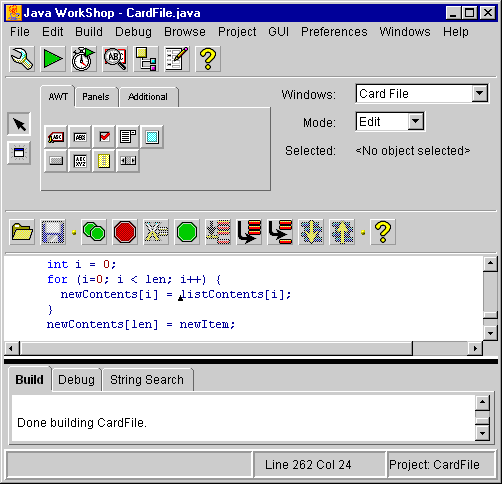
Task: Pick the yellow list component icon
Action: click(104, 161)
